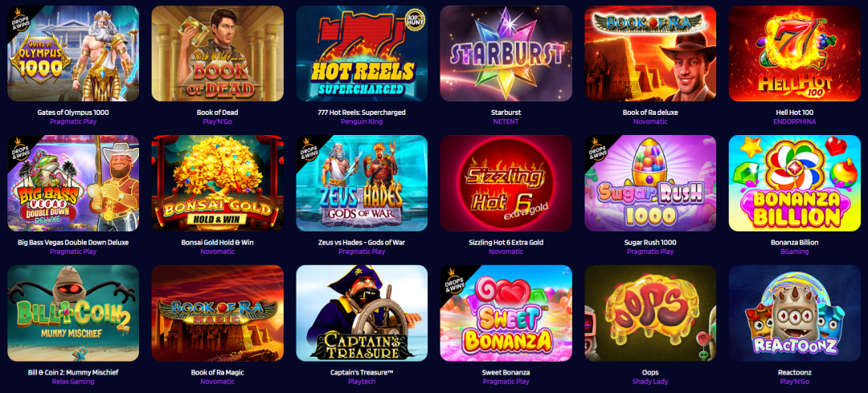Click the Penguin King provider link
The image size is (868, 393).
tap(362, 122)
